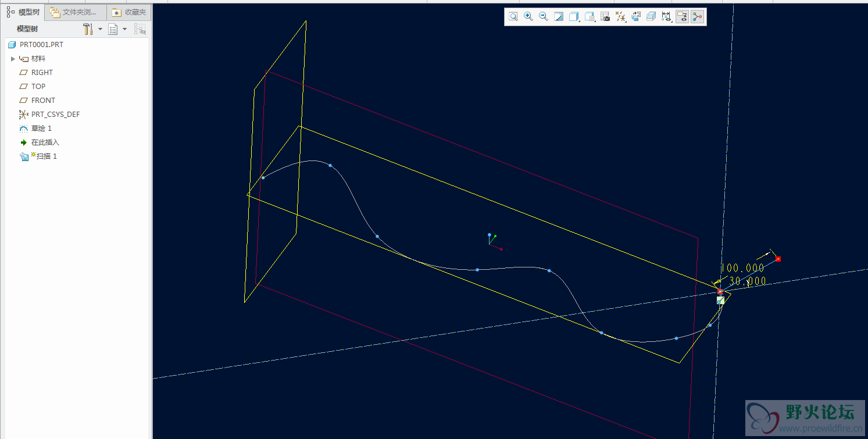Click the 草绘 1 sketch arc icon

24,129
